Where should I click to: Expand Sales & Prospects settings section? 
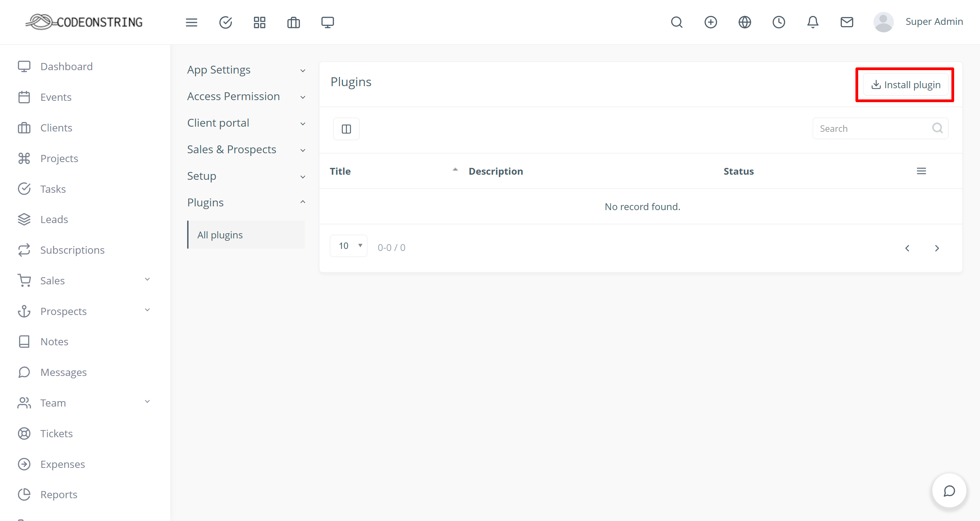246,150
